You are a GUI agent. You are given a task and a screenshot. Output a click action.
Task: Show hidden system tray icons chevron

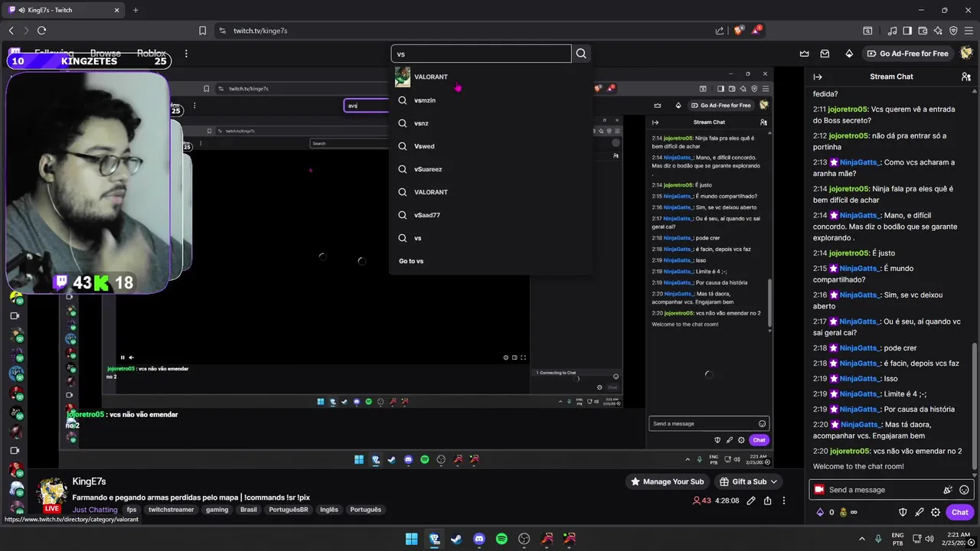click(862, 539)
